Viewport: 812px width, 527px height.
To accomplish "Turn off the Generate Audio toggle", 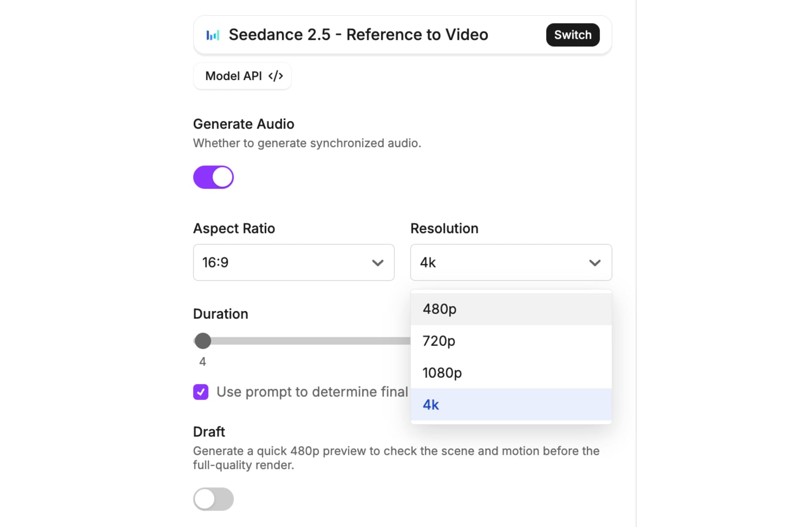I will (214, 177).
